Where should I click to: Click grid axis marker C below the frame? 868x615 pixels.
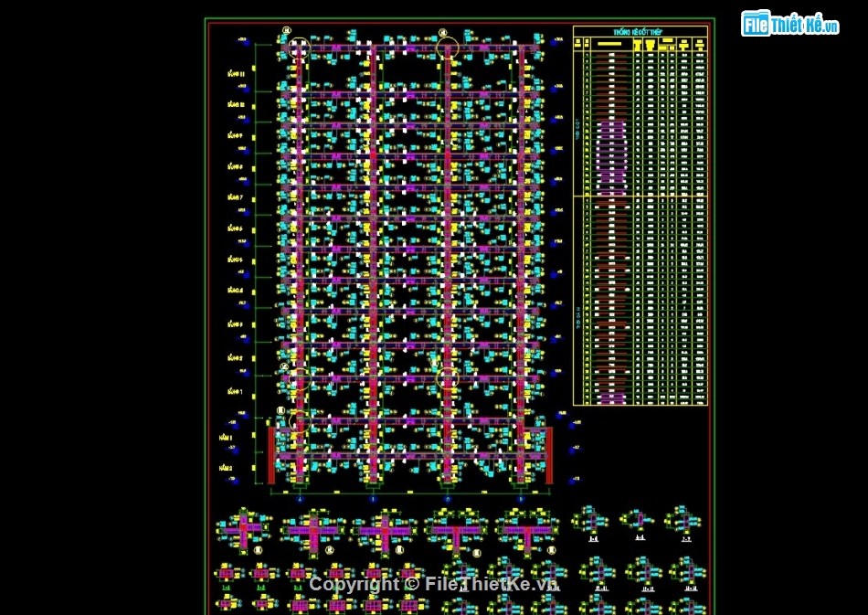(447, 499)
